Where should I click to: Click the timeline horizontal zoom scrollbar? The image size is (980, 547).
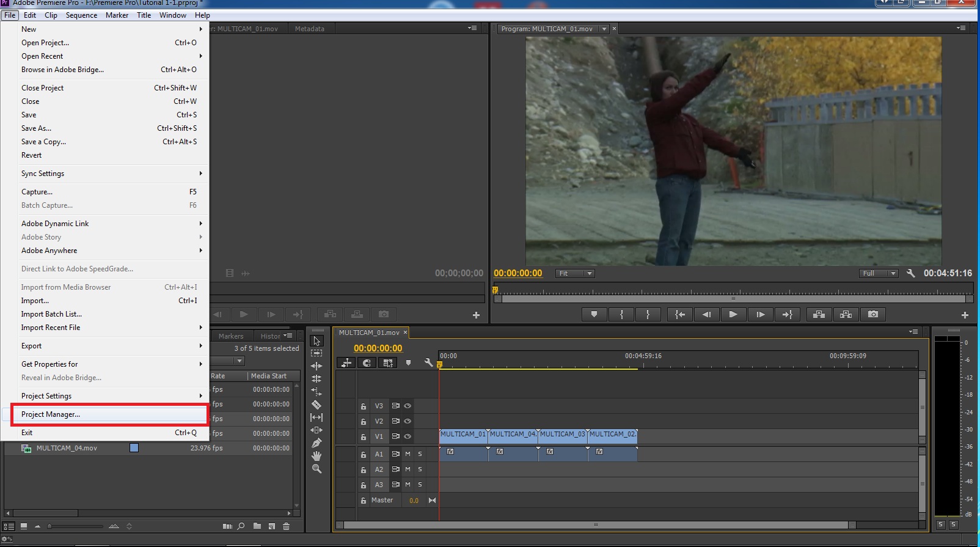596,525
